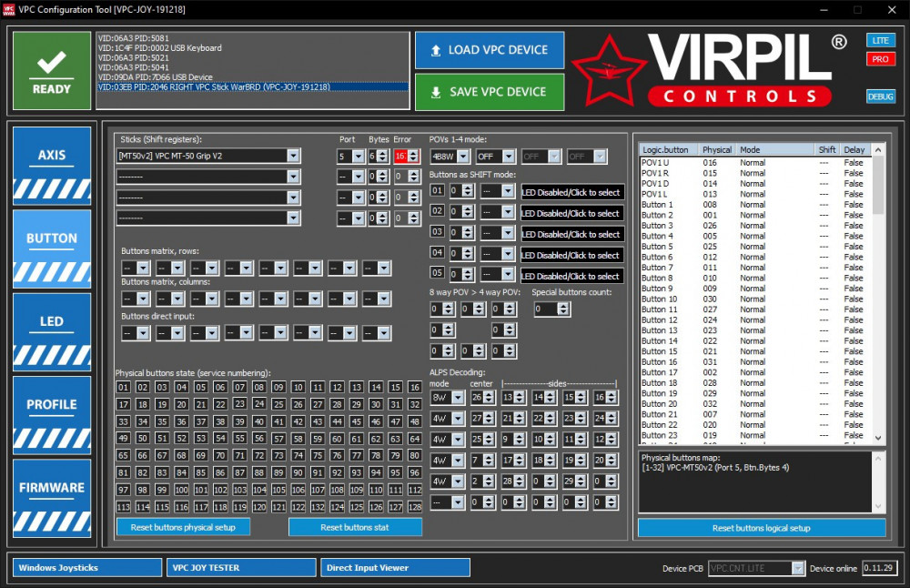
Task: Expand the MT50v2 VPC MT-50 Grip dropdown
Action: pos(292,156)
